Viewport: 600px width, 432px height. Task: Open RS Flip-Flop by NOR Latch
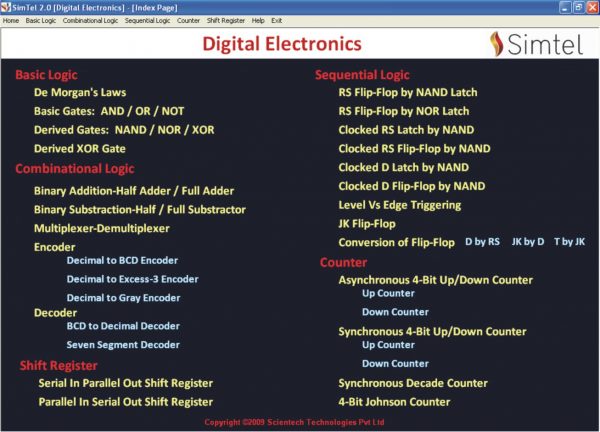coord(404,111)
